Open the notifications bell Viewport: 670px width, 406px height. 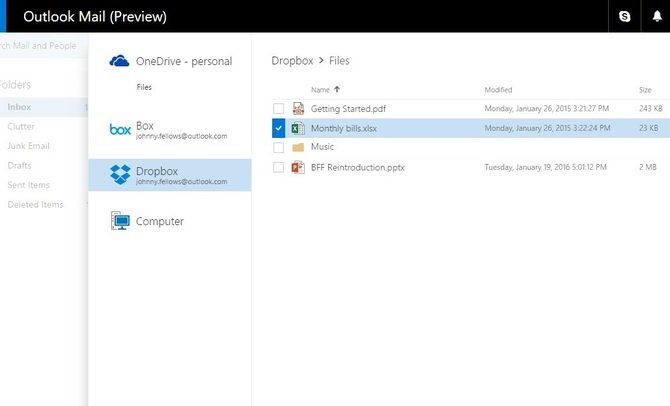coord(656,17)
